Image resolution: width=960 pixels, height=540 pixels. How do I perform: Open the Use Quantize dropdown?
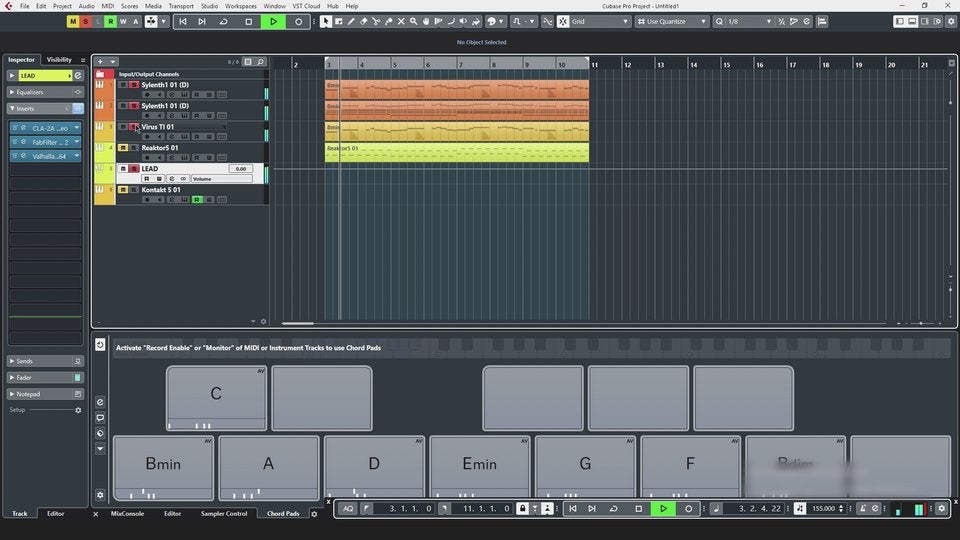671,21
